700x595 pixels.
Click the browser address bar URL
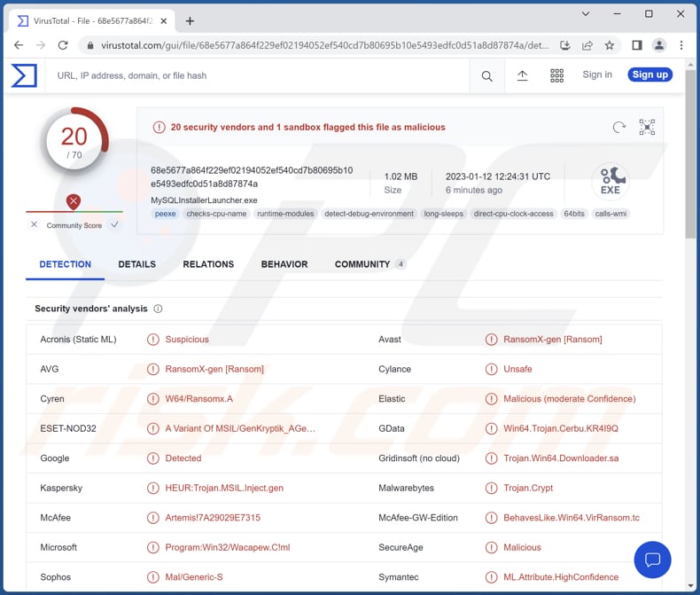click(x=324, y=45)
